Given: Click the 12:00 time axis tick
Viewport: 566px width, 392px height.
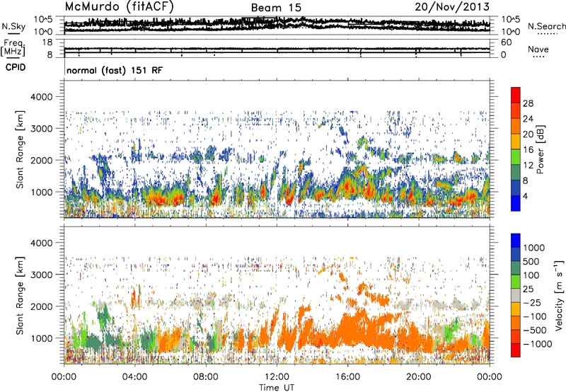Looking at the screenshot, I should click(x=277, y=377).
